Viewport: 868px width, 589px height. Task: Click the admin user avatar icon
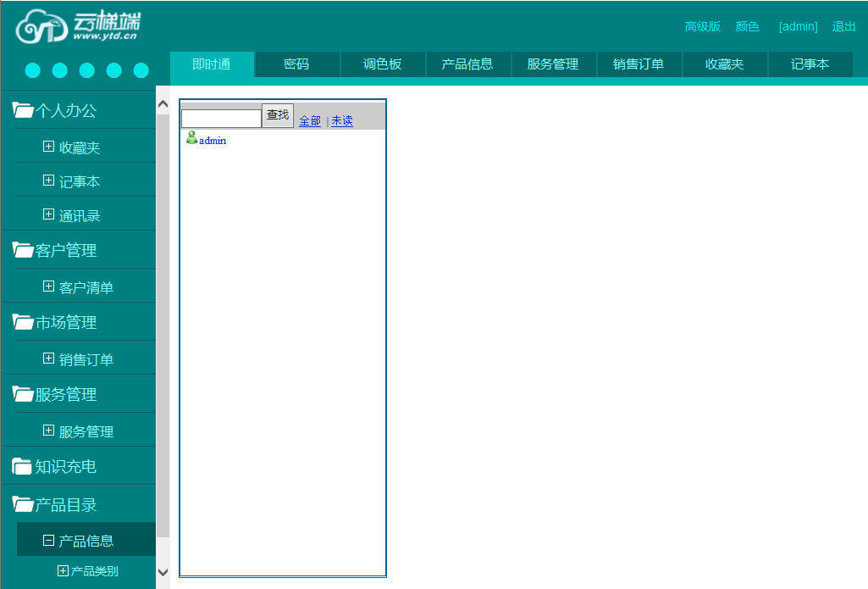pyautogui.click(x=191, y=137)
